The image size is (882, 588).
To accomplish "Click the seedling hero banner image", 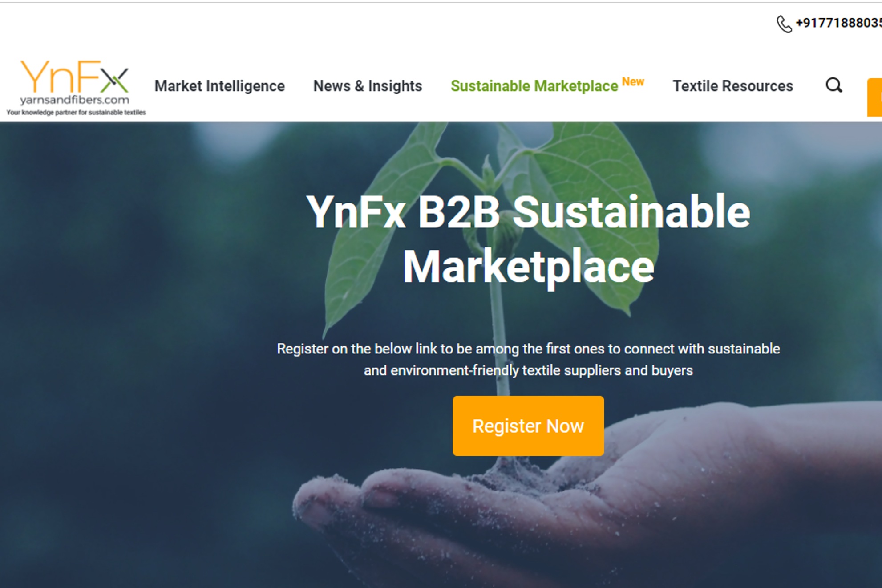I will pyautogui.click(x=441, y=355).
